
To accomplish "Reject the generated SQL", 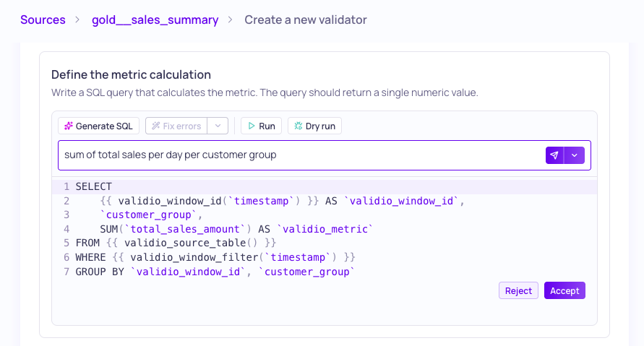I will point(518,290).
